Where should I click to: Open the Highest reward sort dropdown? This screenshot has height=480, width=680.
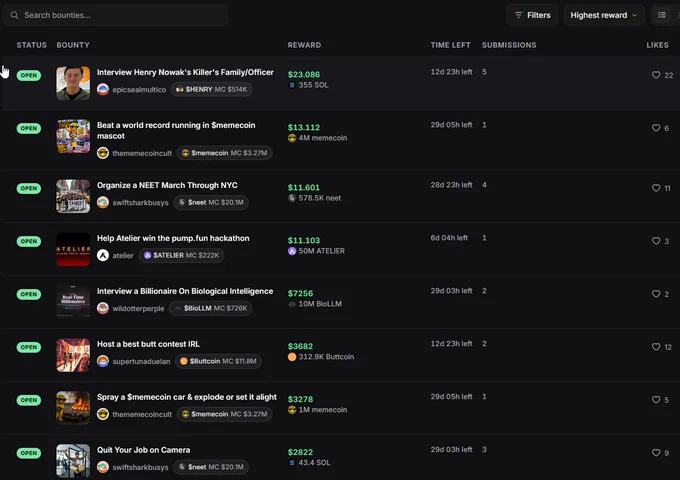[604, 15]
